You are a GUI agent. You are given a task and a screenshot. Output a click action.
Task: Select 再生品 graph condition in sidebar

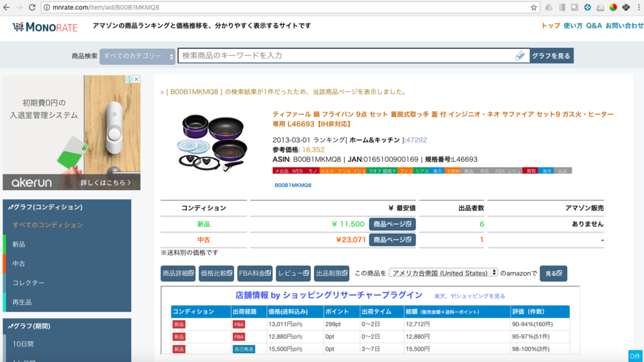click(x=22, y=302)
